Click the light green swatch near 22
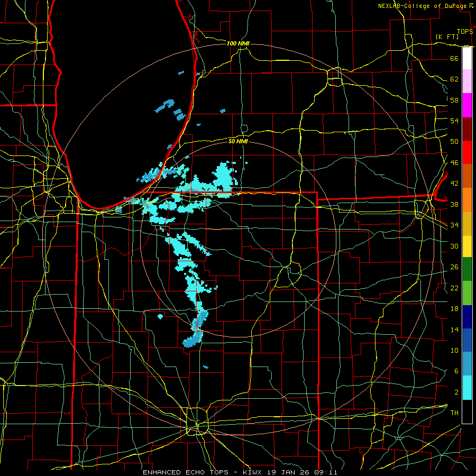476x476 pixels. click(467, 293)
